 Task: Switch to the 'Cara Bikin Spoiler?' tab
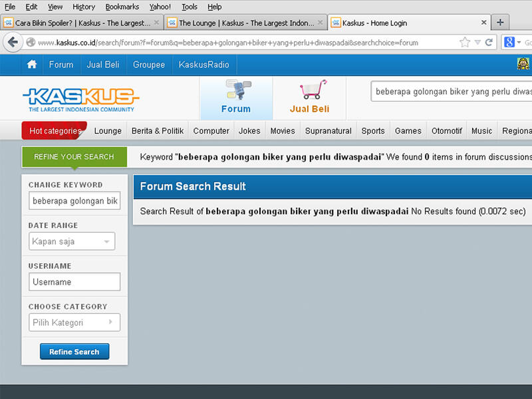[80, 23]
